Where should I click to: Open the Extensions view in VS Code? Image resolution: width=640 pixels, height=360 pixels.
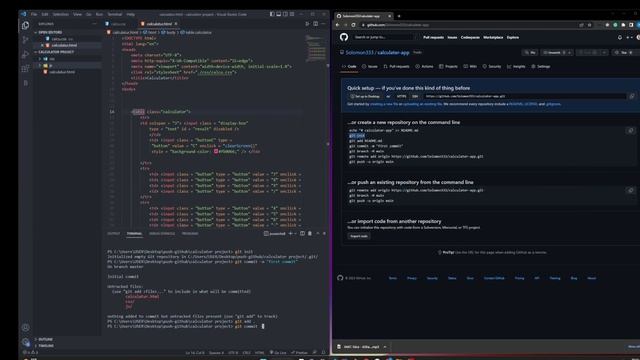tap(25, 68)
